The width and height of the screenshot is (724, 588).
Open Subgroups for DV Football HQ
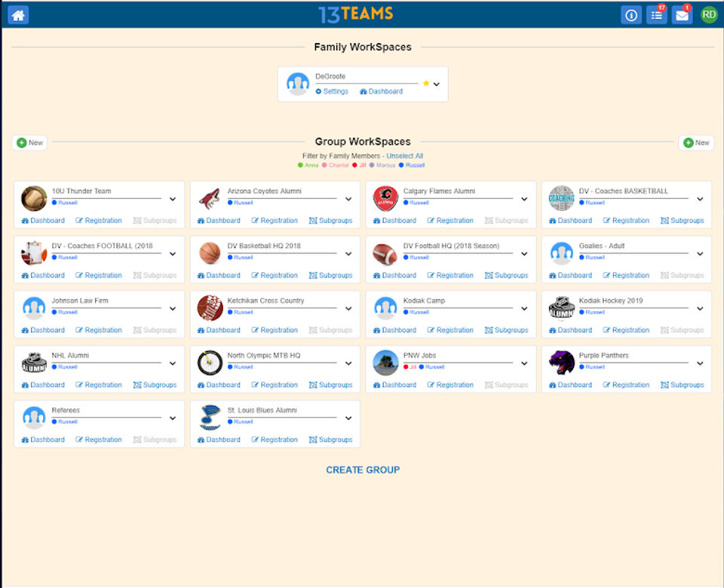[x=507, y=275]
